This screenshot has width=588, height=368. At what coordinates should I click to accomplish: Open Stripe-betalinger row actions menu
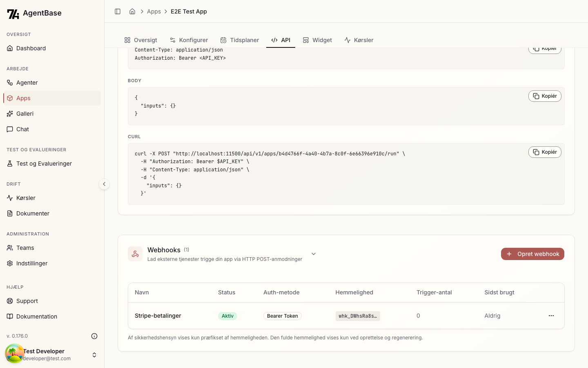[551, 316]
